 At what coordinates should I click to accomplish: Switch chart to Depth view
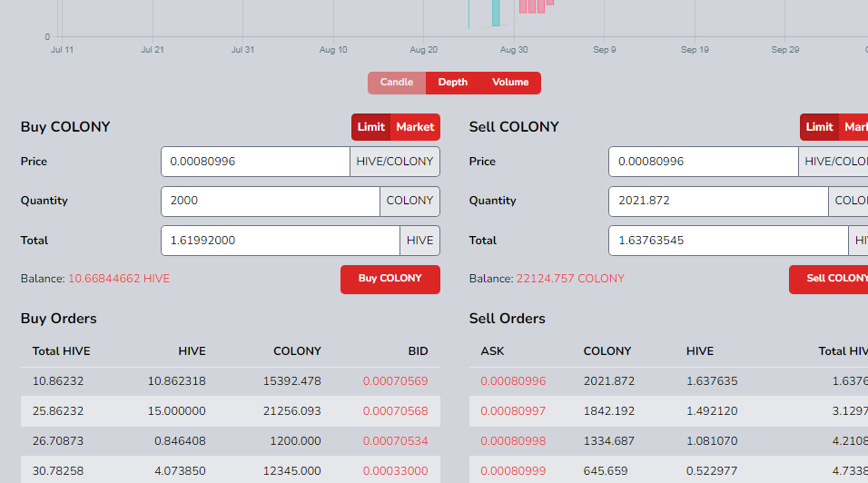click(x=452, y=83)
